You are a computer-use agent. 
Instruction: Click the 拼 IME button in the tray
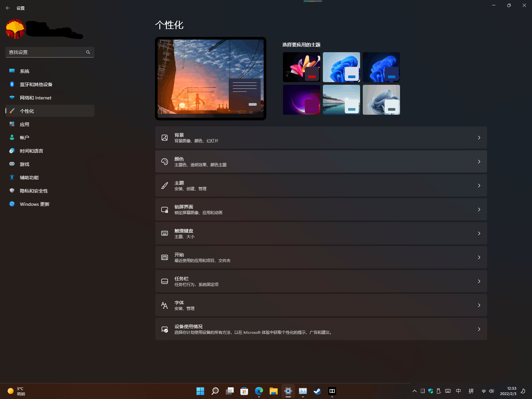tap(471, 391)
